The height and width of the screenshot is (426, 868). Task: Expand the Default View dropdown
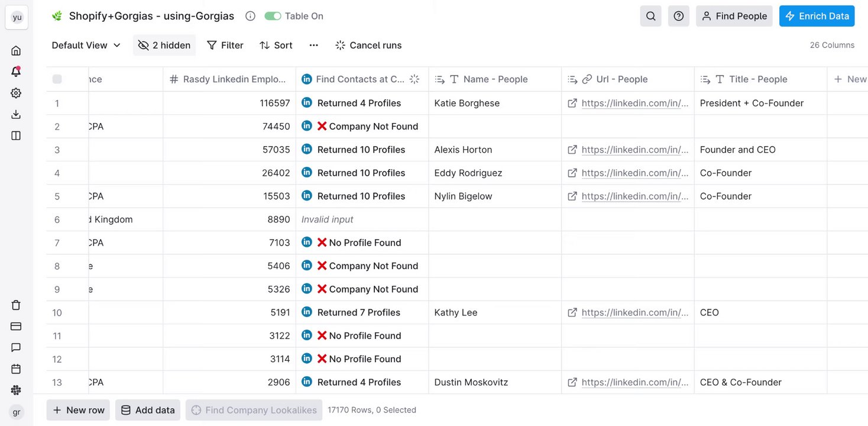[x=86, y=45]
